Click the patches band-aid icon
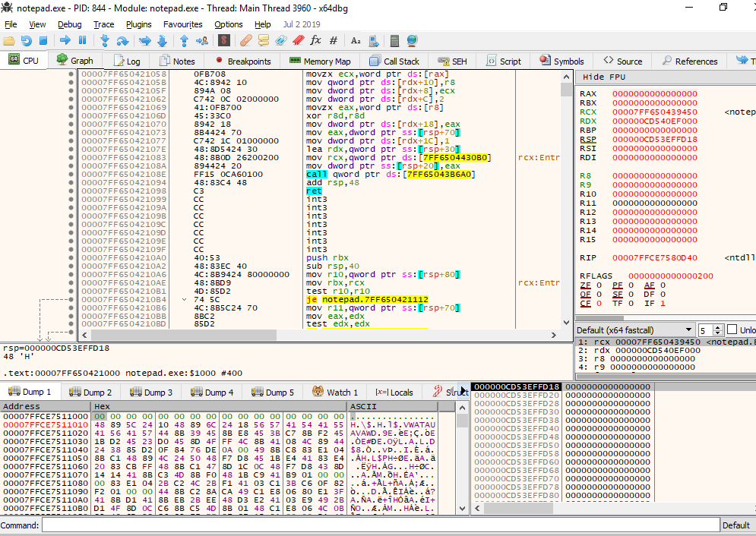 pos(247,40)
